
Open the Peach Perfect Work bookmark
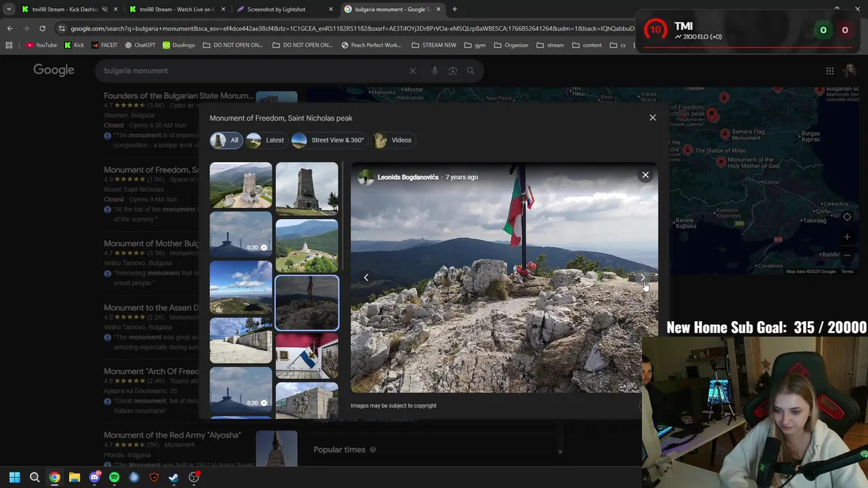372,45
